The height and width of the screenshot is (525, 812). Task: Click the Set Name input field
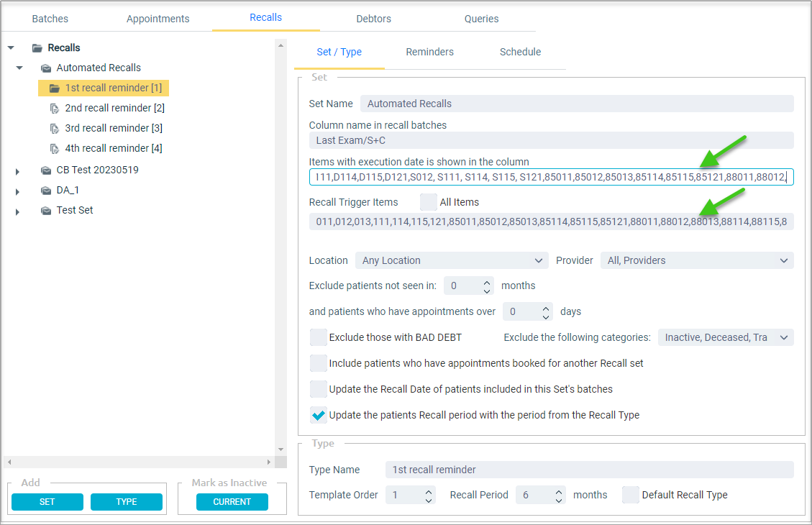(577, 104)
